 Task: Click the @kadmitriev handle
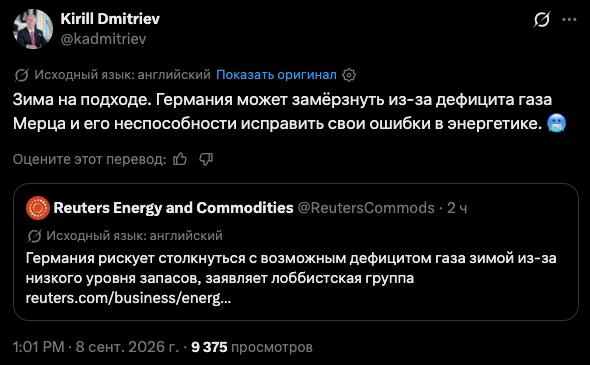(x=103, y=39)
